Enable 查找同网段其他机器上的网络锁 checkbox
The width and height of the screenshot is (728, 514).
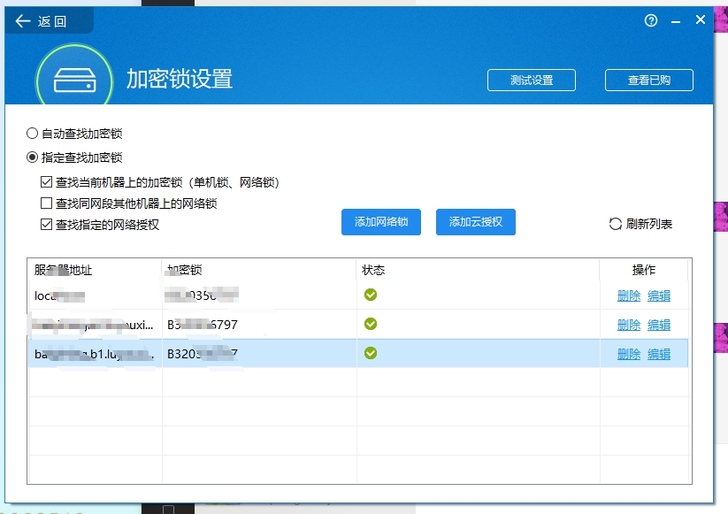46,203
